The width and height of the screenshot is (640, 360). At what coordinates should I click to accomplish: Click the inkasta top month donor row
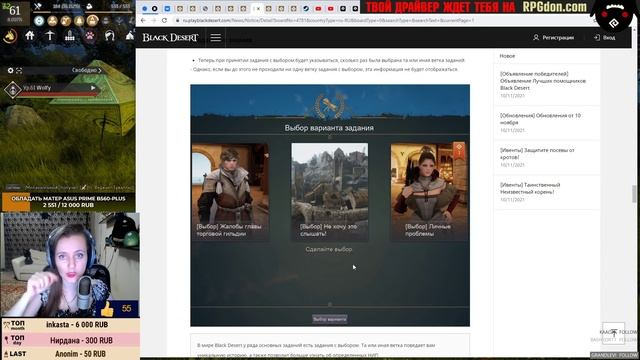(x=71, y=325)
